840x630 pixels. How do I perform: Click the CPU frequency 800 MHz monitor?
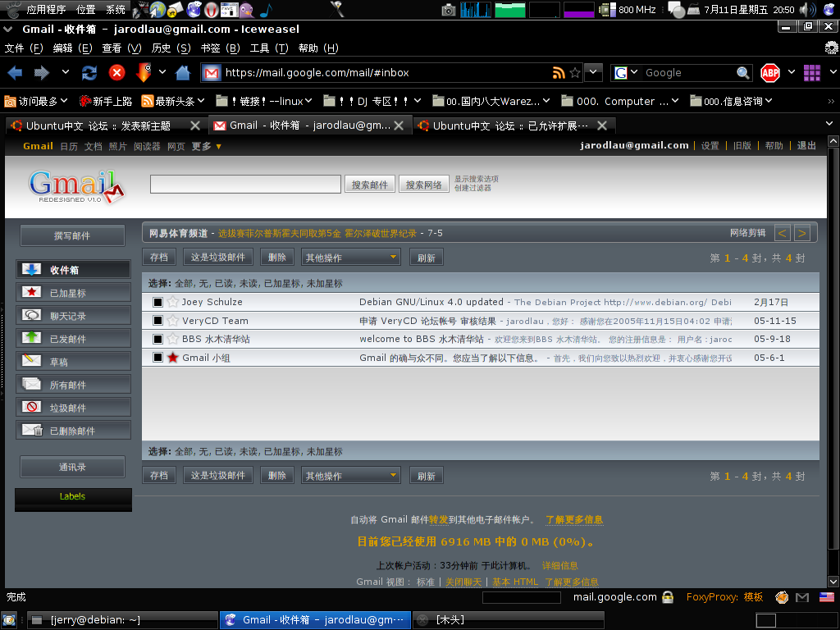628,10
